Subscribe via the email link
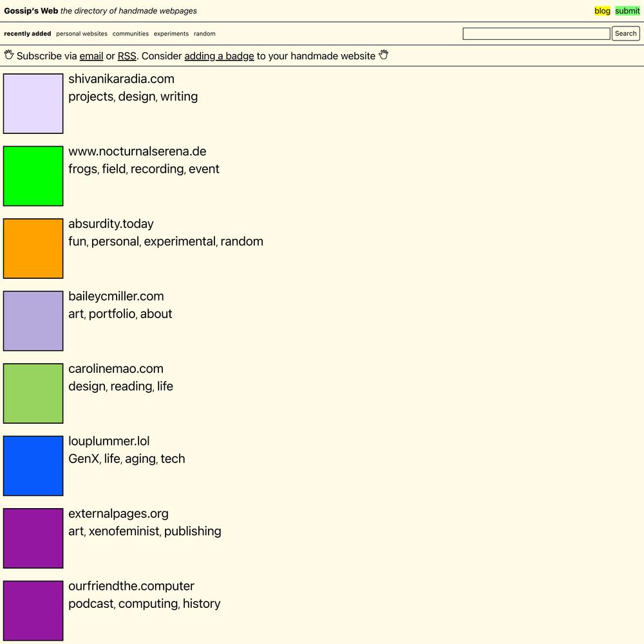This screenshot has height=644, width=644. pyautogui.click(x=91, y=56)
